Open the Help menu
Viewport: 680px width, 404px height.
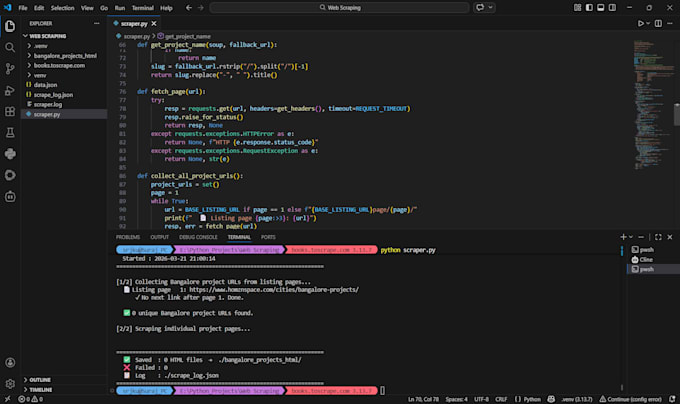coord(166,8)
